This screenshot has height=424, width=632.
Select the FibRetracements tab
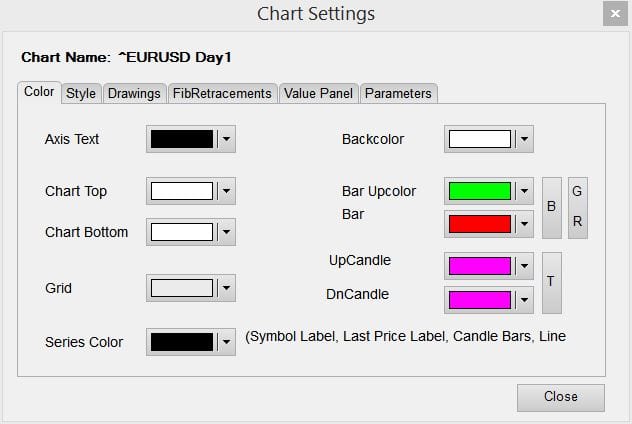click(x=222, y=94)
